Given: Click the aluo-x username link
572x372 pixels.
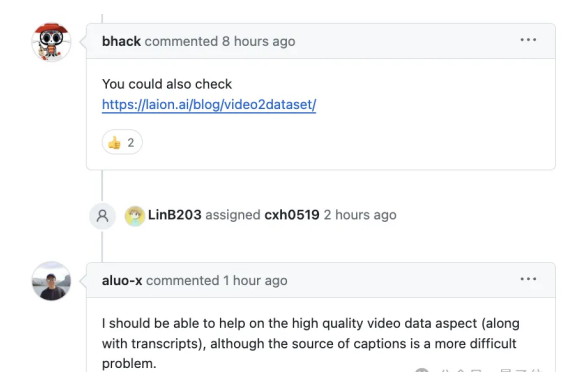Looking at the screenshot, I should point(122,280).
